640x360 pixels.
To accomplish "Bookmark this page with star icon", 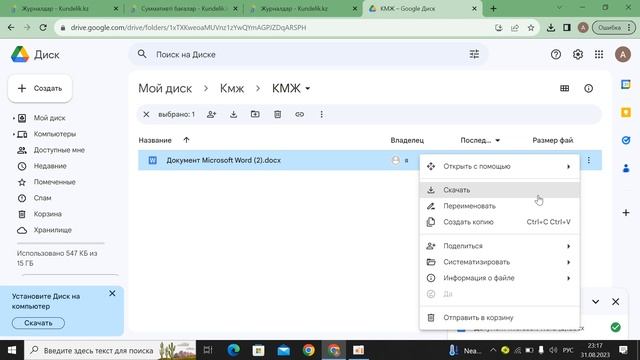I will coord(531,28).
